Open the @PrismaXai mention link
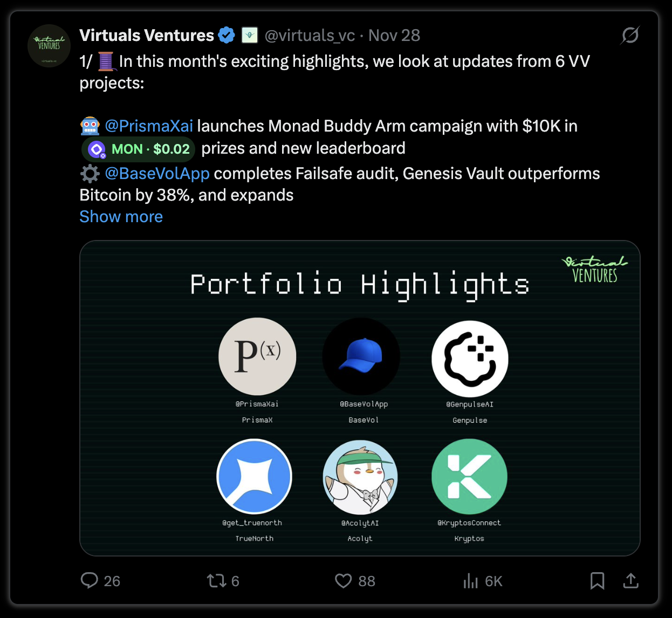672x618 pixels. (149, 126)
